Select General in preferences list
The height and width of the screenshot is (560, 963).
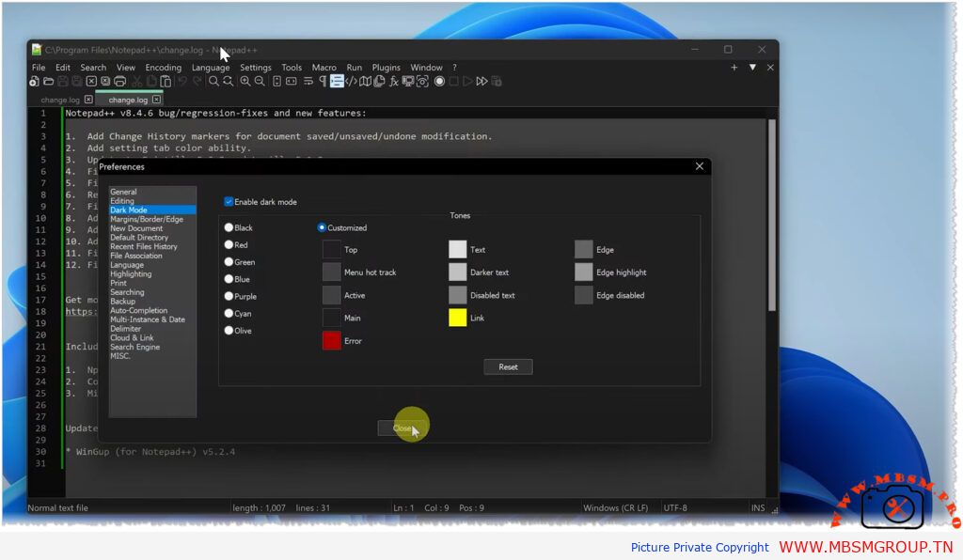coord(123,192)
